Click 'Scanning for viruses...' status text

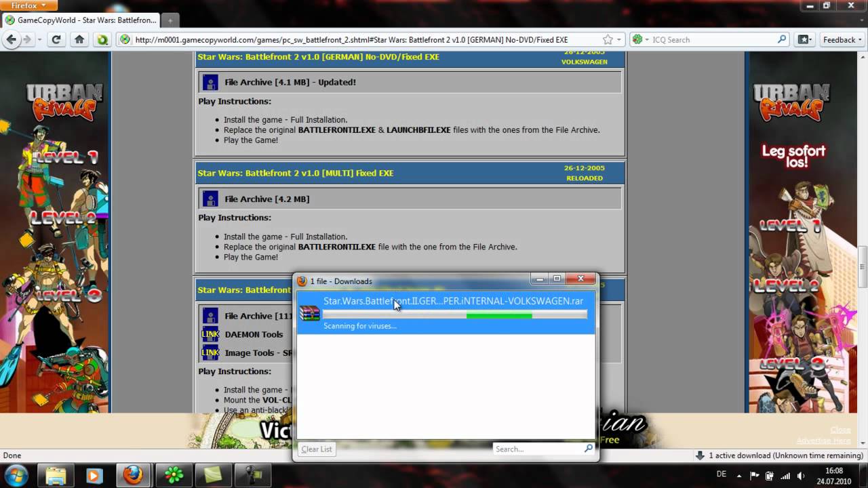point(360,326)
